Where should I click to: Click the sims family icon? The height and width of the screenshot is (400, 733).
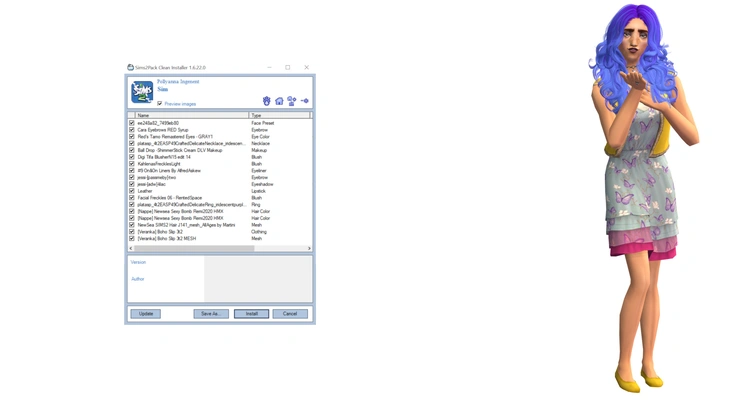pyautogui.click(x=292, y=101)
